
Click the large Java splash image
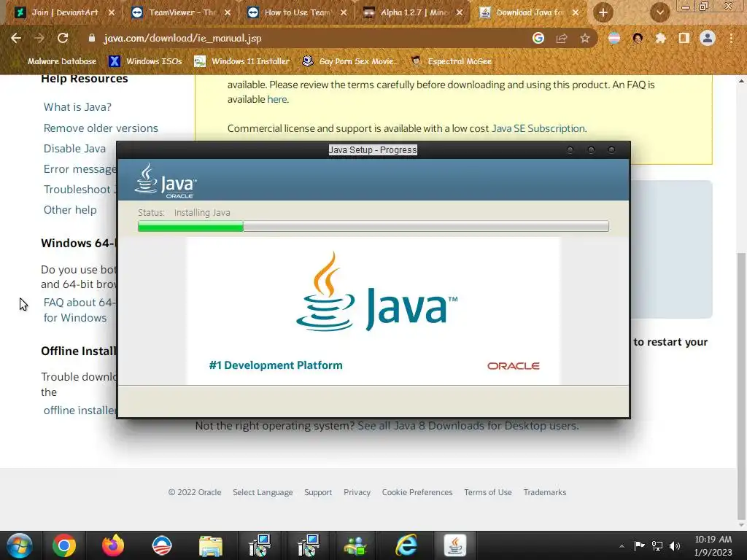373,311
